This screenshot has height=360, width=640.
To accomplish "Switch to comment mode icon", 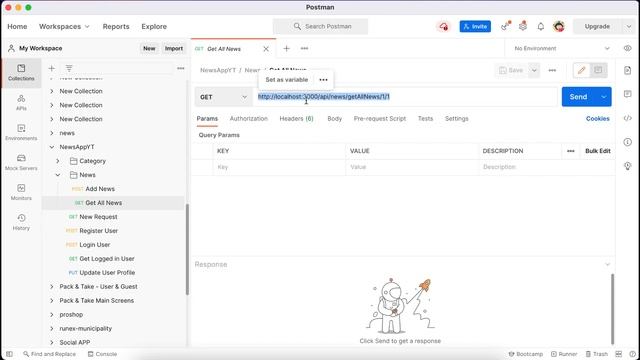I will 598,70.
